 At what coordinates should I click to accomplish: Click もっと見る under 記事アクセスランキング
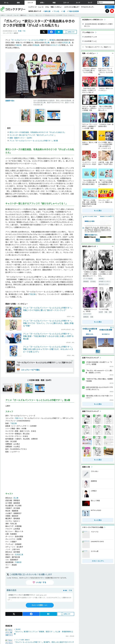pyautogui.click(x=98, y=404)
